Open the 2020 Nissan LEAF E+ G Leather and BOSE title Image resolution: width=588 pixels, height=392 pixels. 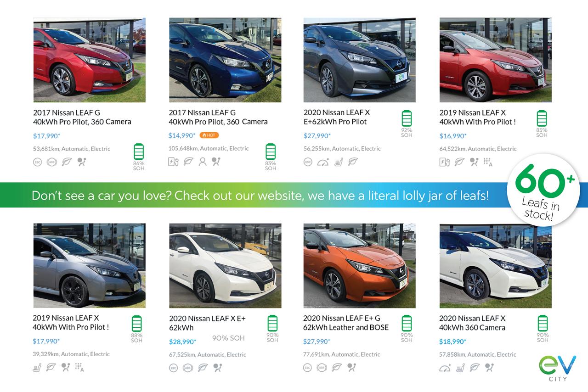click(345, 323)
